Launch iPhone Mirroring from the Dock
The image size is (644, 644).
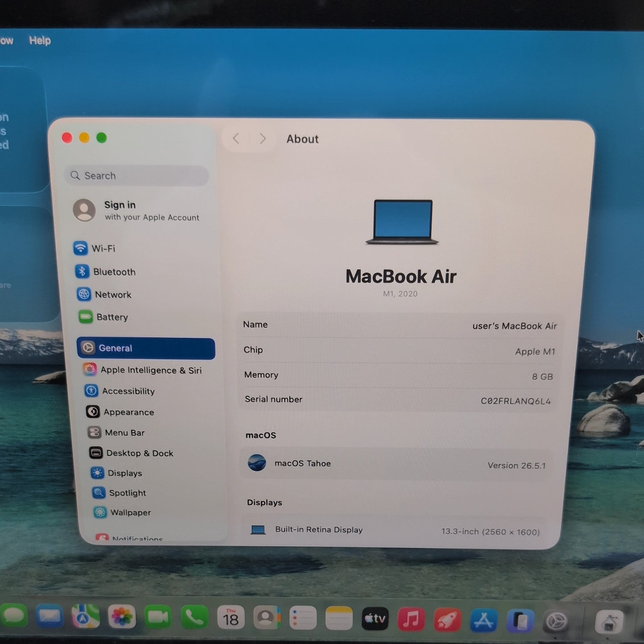tap(520, 621)
